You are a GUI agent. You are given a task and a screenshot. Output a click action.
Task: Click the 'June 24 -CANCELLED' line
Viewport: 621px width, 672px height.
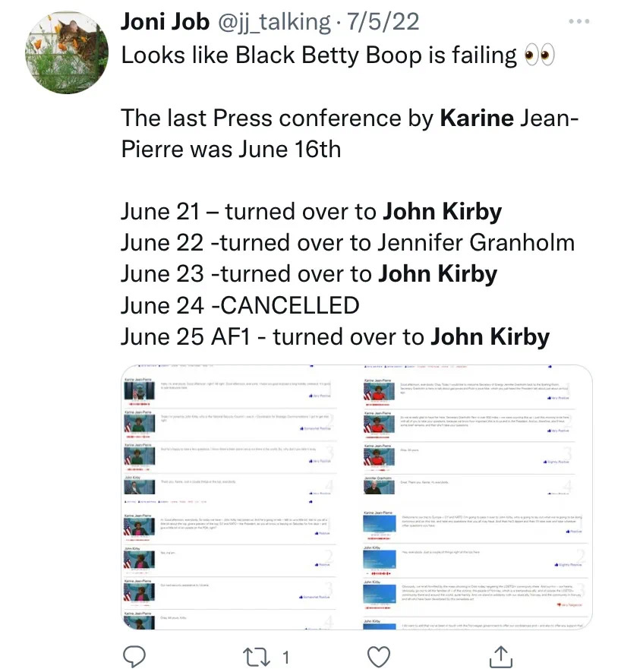(240, 305)
